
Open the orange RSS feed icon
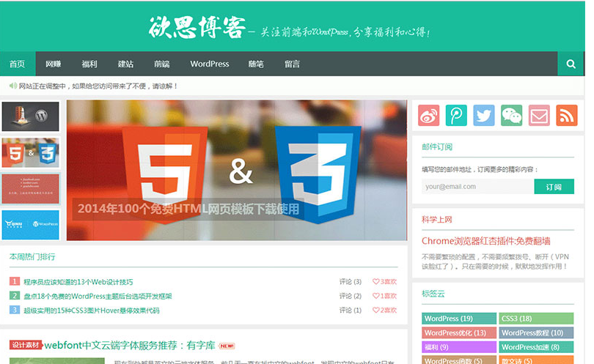(x=567, y=116)
